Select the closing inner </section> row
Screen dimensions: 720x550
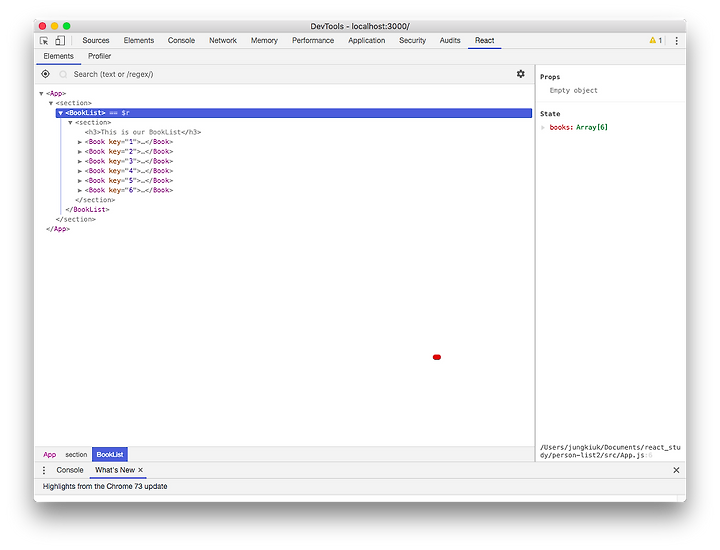tap(95, 200)
